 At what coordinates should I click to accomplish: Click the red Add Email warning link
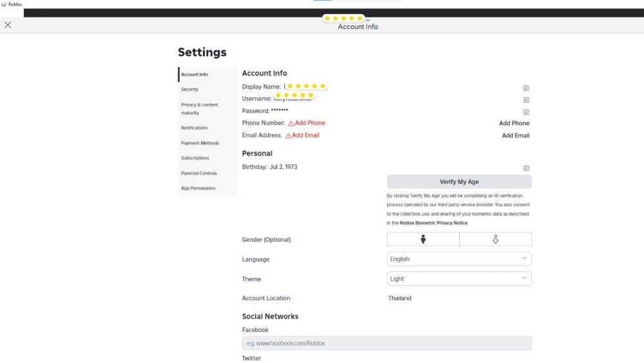point(302,135)
